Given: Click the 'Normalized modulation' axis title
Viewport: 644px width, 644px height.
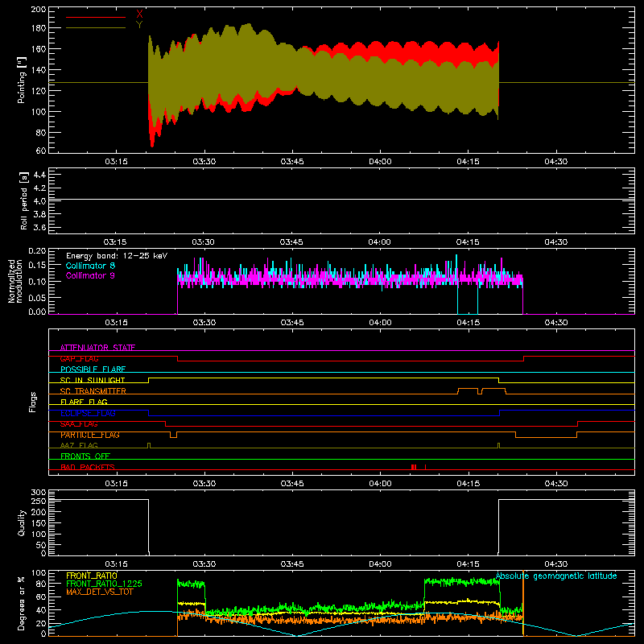Looking at the screenshot, I should point(15,281).
